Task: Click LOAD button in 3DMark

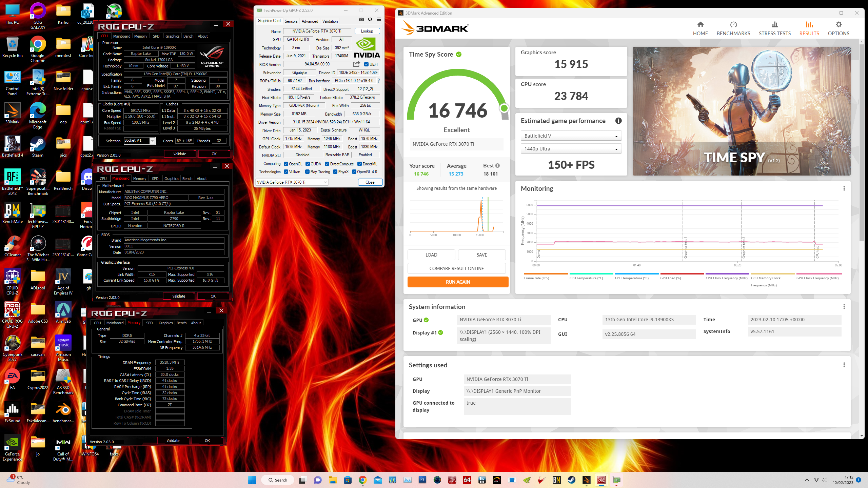Action: click(431, 255)
